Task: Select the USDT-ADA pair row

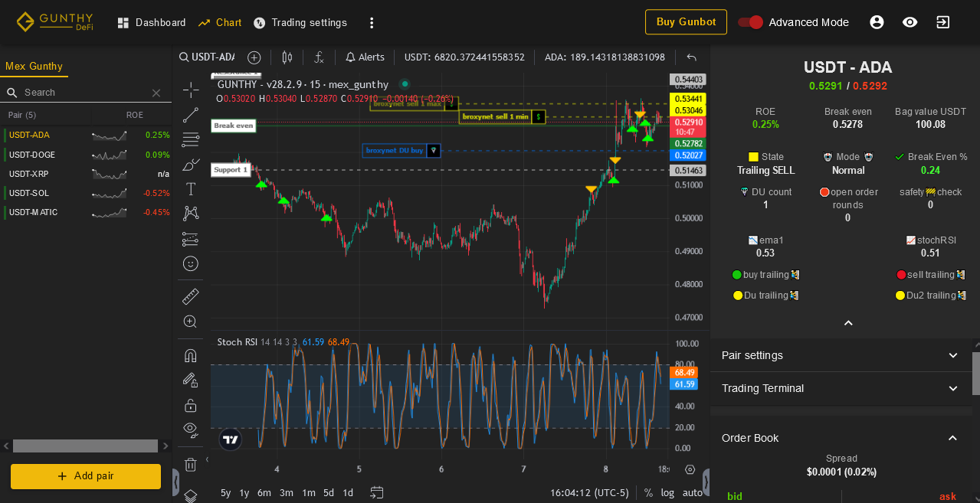Action: 86,135
